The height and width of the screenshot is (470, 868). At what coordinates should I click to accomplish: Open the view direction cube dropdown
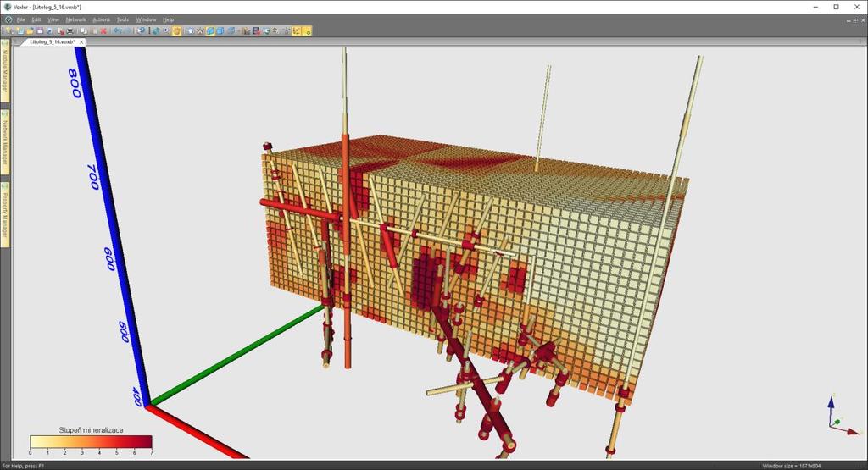click(237, 31)
